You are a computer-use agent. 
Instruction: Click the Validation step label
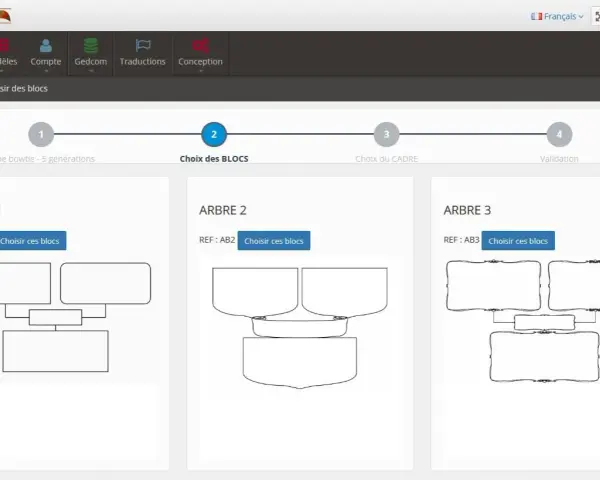coord(559,159)
